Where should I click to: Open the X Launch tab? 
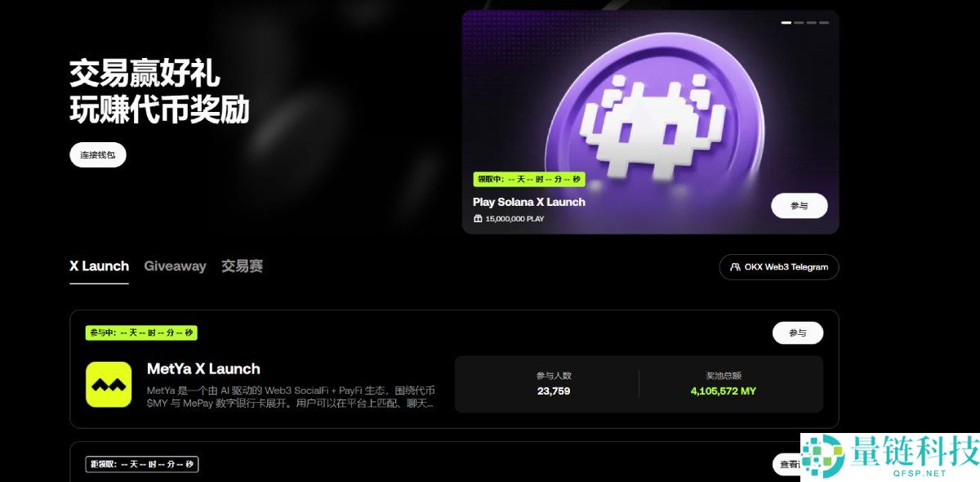coord(99,266)
